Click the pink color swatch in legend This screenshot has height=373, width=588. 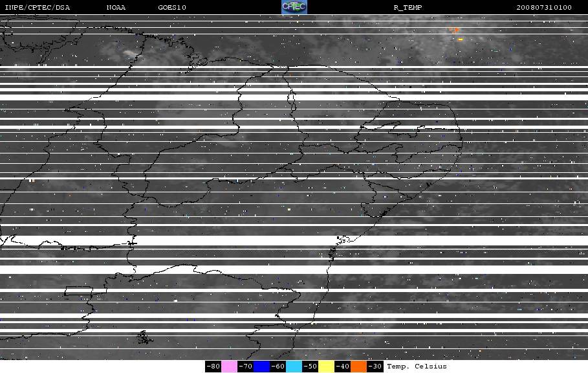pyautogui.click(x=229, y=367)
